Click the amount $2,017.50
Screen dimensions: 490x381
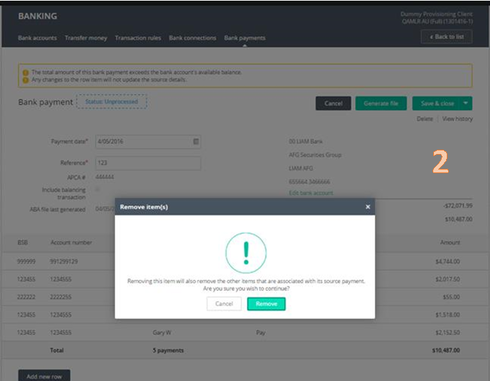pos(448,279)
